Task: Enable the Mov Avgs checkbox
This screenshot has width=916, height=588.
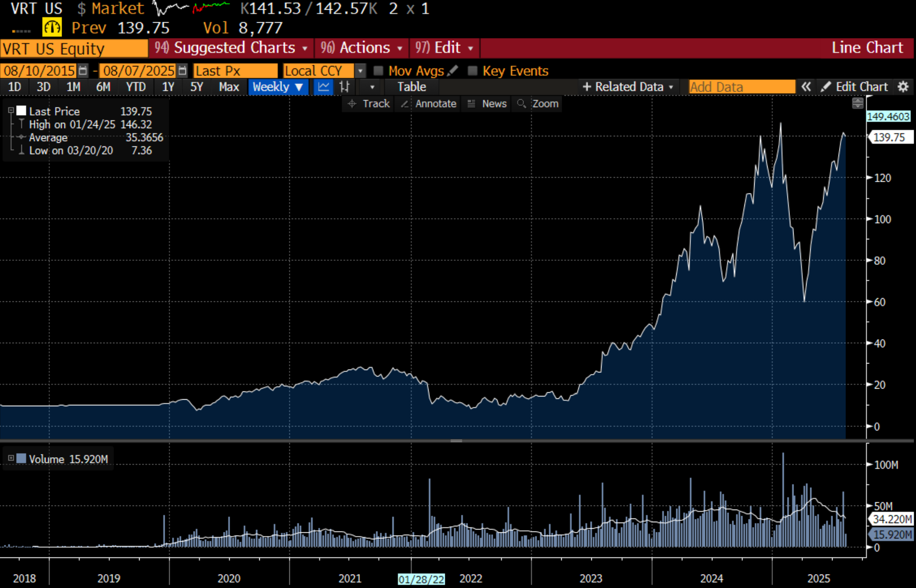Action: (378, 70)
